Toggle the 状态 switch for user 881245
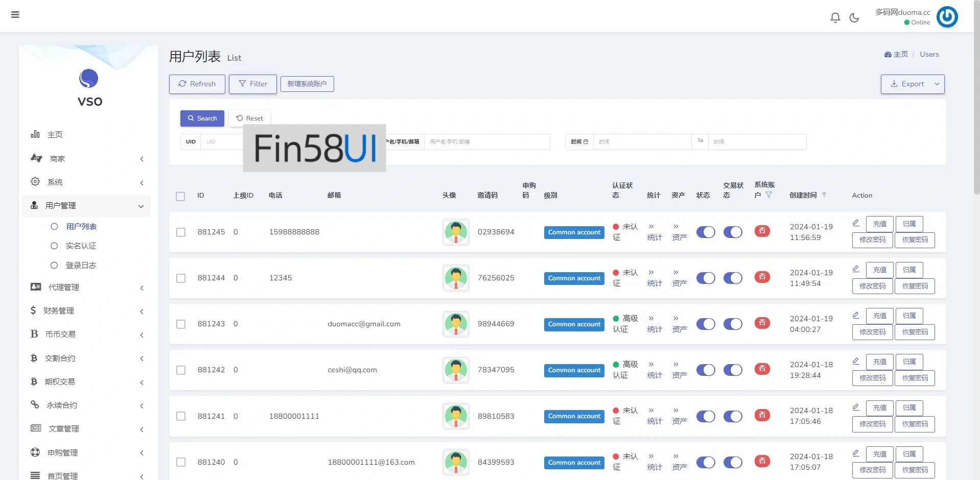Viewport: 980px width, 480px height. pyautogui.click(x=706, y=232)
